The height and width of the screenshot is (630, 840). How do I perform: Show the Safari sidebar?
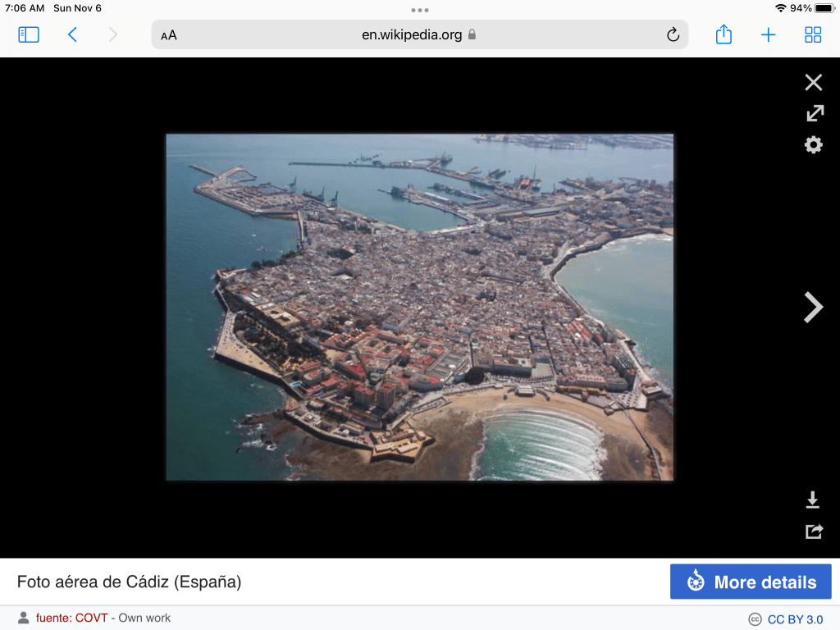tap(29, 34)
